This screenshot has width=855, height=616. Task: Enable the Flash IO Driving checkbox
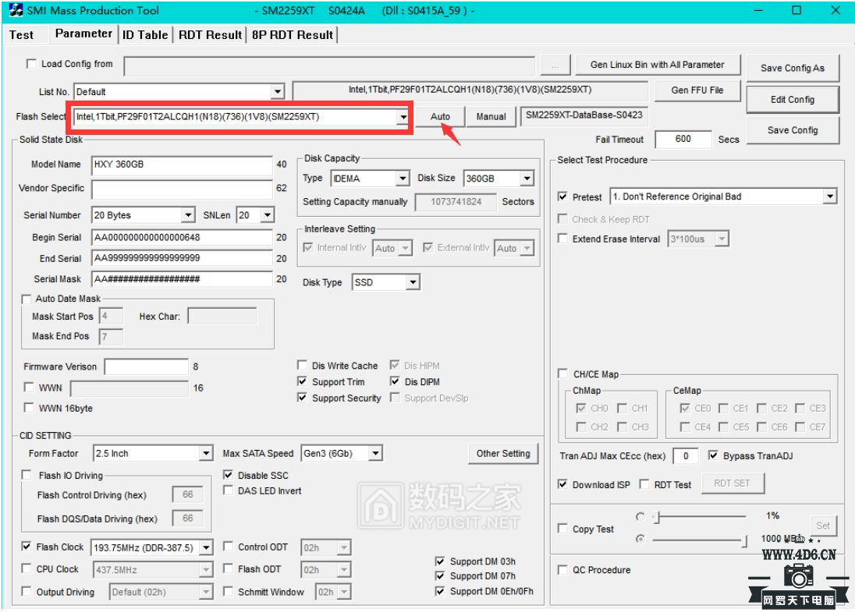point(27,476)
